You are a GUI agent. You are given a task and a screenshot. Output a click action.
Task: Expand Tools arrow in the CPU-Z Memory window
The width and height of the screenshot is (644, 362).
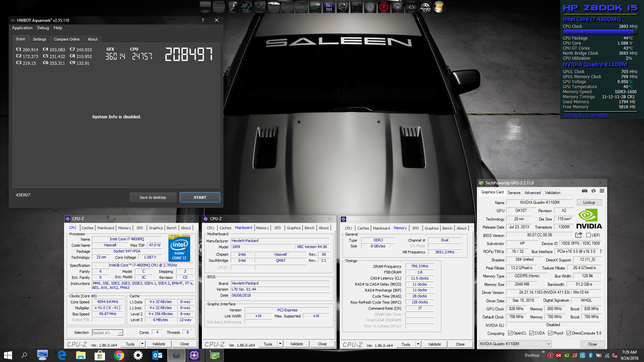418,344
